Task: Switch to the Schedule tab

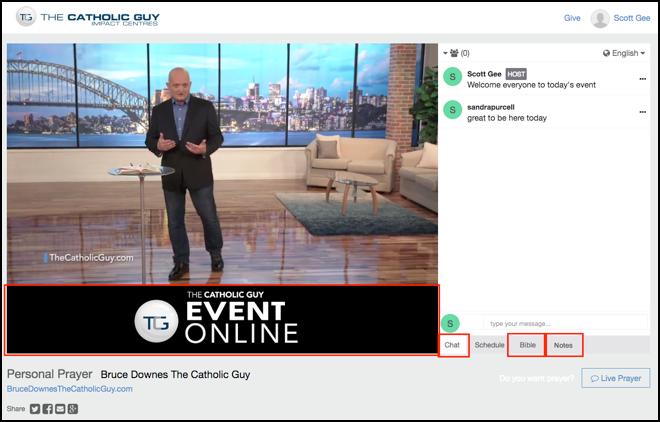Action: click(x=489, y=345)
